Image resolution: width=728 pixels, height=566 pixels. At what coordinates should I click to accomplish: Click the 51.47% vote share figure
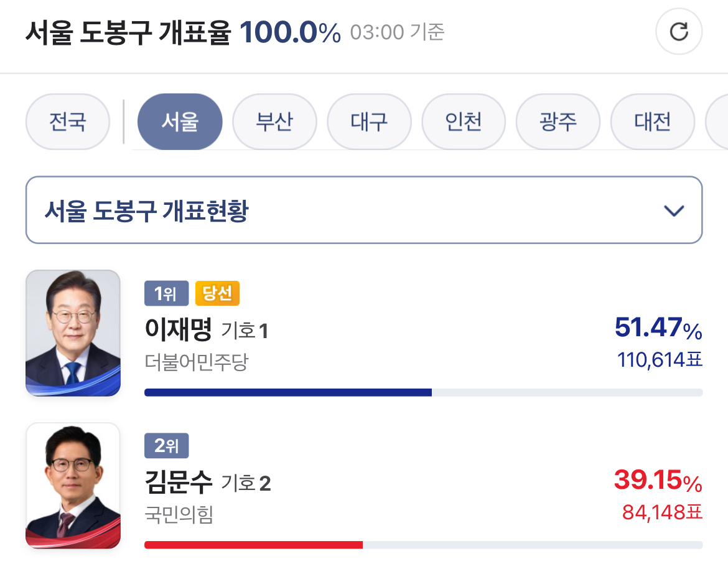click(658, 328)
